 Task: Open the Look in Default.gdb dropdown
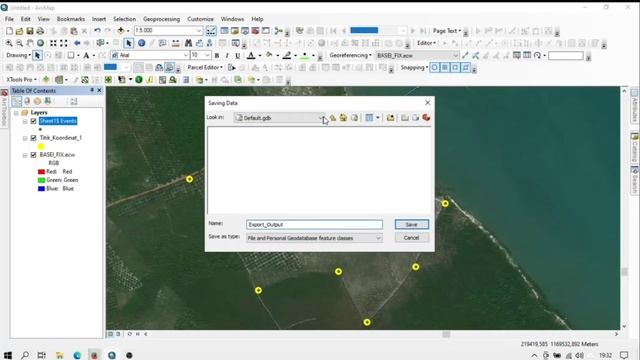click(x=320, y=118)
